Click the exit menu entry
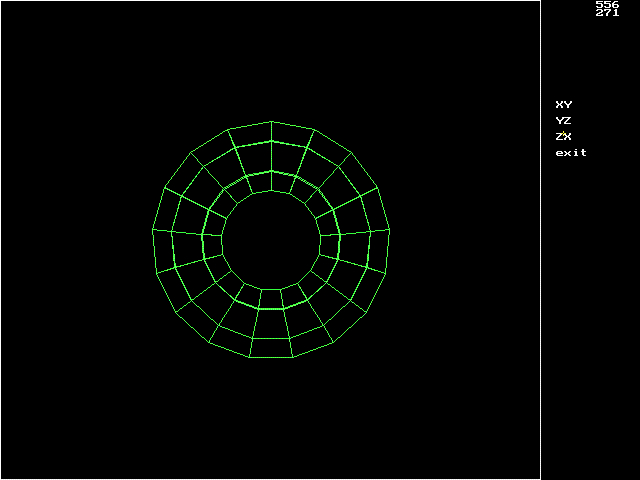 (x=571, y=153)
